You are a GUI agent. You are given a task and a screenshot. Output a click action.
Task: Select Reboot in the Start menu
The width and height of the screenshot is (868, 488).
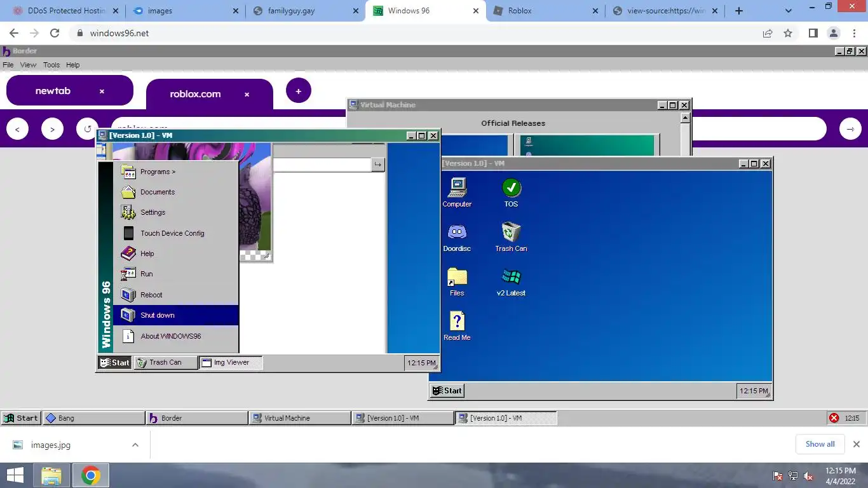(x=176, y=295)
